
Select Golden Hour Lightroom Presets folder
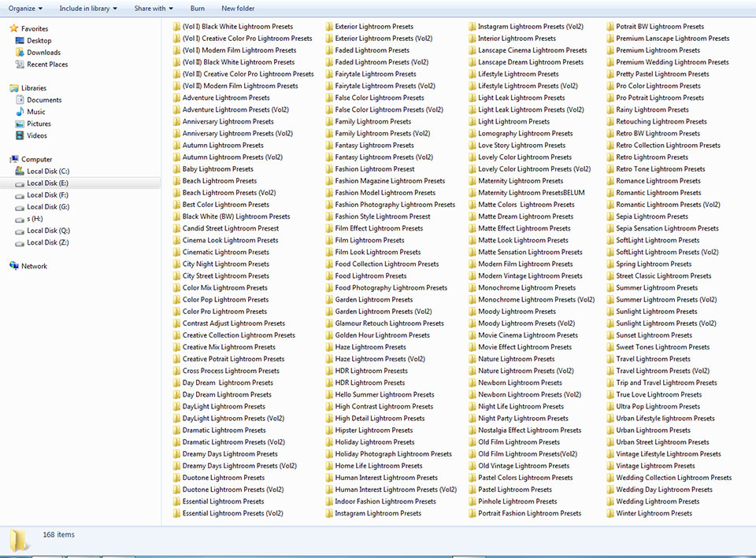click(377, 335)
